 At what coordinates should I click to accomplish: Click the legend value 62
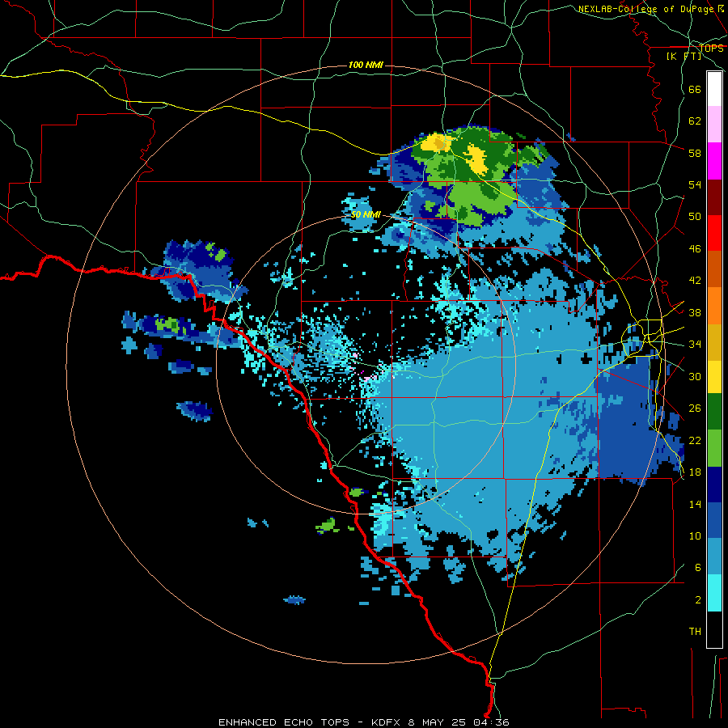(695, 121)
